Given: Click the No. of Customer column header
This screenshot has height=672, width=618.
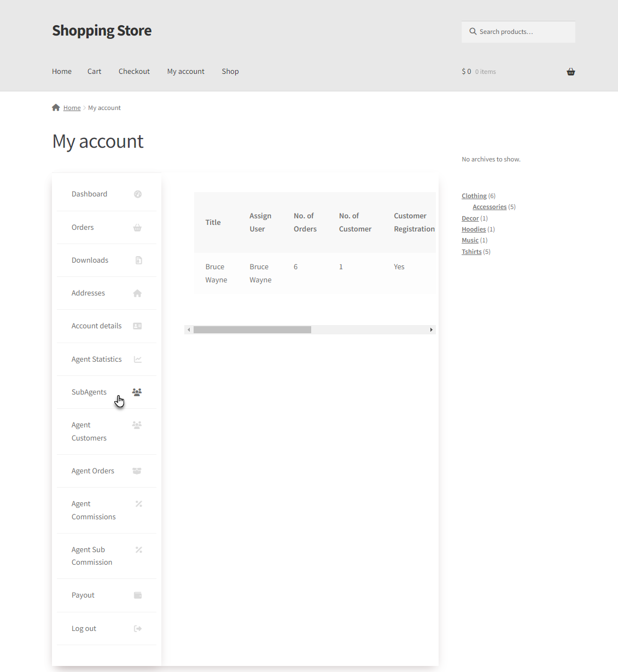Looking at the screenshot, I should [355, 223].
